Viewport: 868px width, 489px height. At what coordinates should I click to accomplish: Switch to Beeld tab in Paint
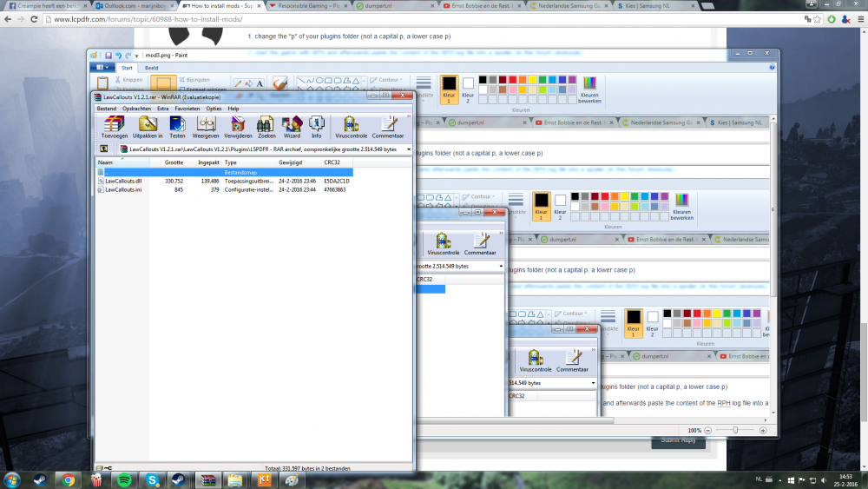151,68
